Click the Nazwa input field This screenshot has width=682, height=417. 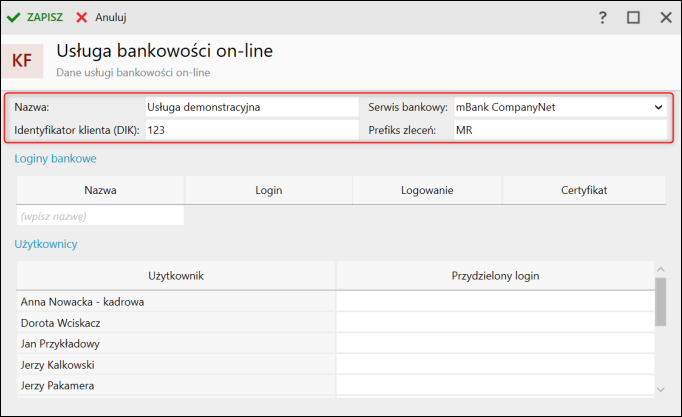tap(251, 106)
